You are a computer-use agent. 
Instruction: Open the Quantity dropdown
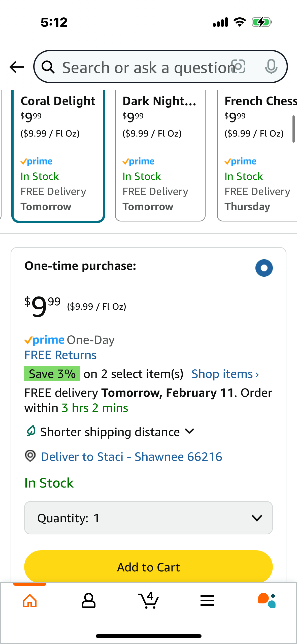[148, 518]
